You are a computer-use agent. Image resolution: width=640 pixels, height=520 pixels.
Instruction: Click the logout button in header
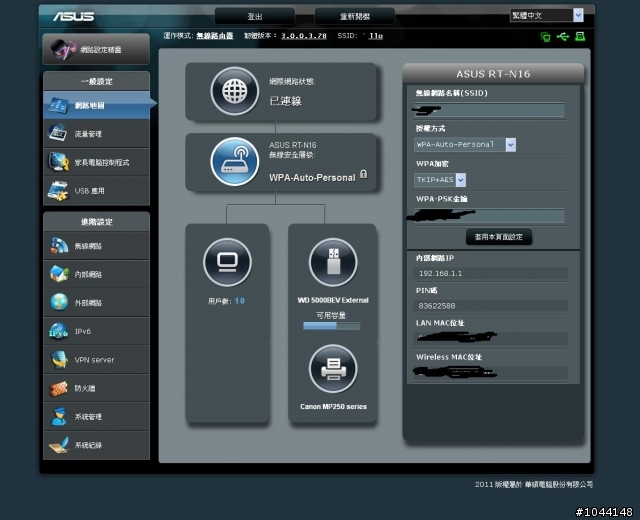coord(255,16)
